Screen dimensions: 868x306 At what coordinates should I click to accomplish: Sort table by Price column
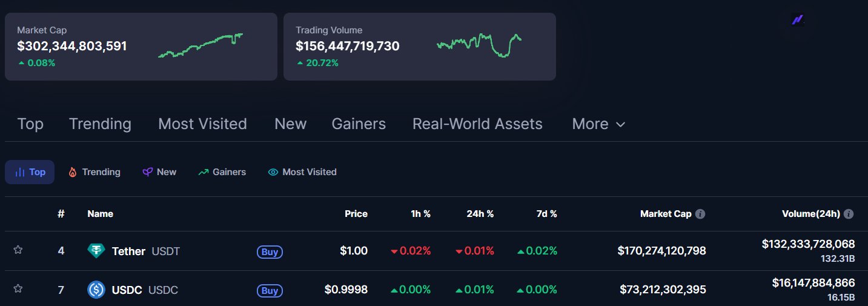(x=356, y=214)
